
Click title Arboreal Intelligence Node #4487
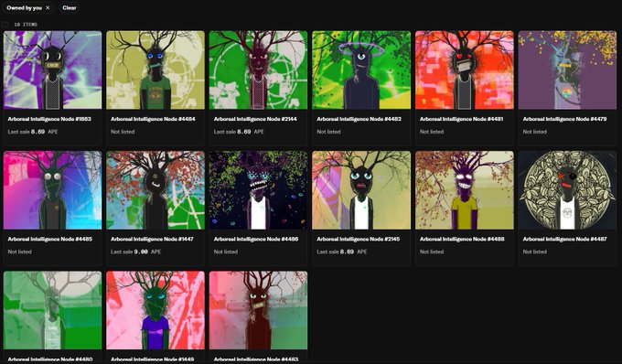tap(565, 239)
